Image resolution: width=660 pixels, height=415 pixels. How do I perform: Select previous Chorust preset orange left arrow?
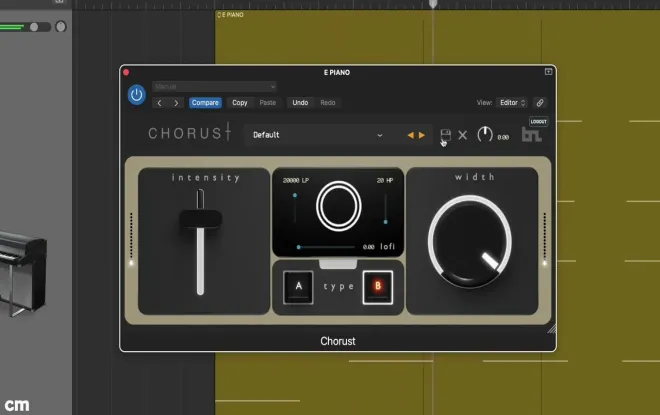(410, 135)
